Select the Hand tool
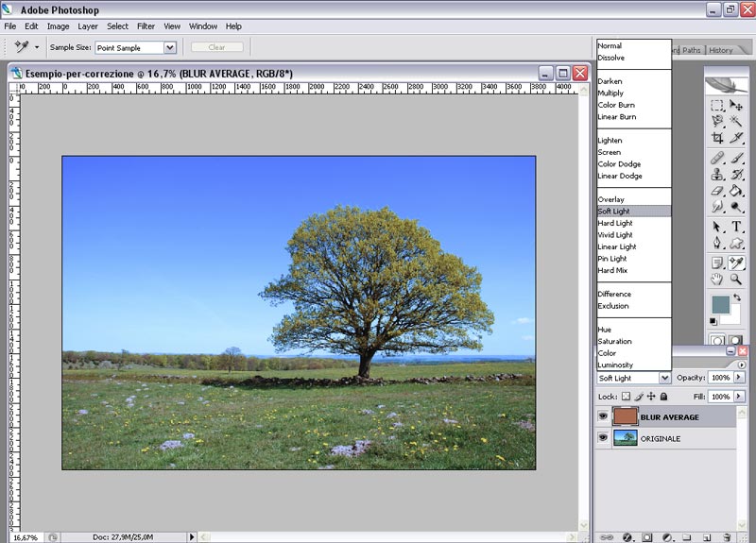 [717, 280]
